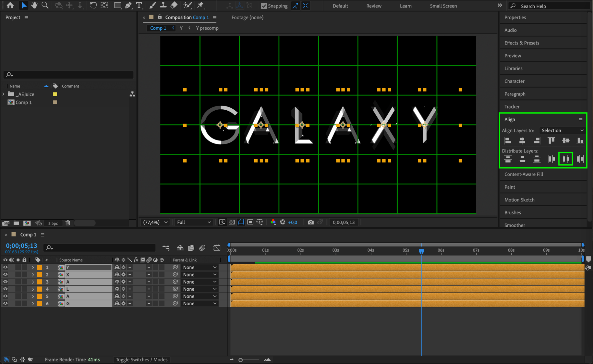Select the Zoom tool in toolbar
Image resolution: width=593 pixels, height=364 pixels.
45,5
